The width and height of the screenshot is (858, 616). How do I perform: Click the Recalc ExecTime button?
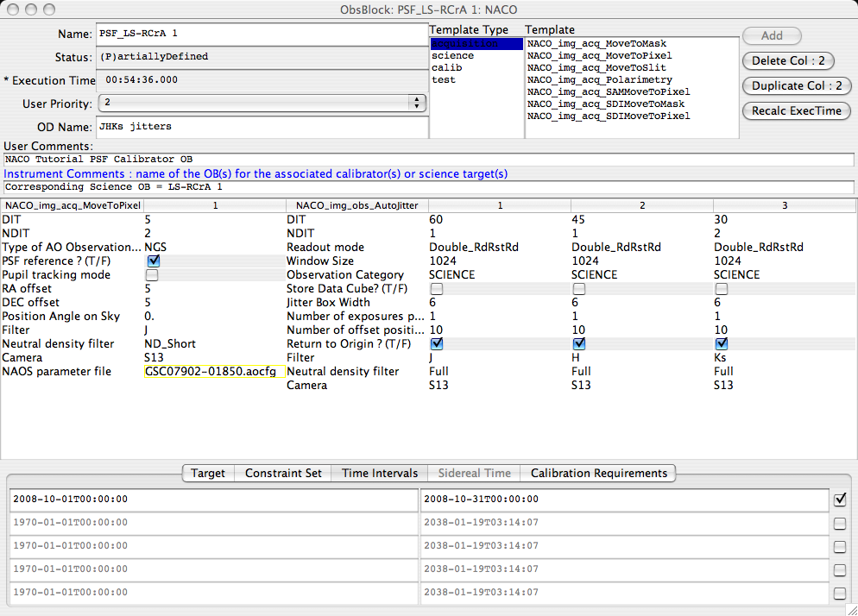[x=796, y=111]
